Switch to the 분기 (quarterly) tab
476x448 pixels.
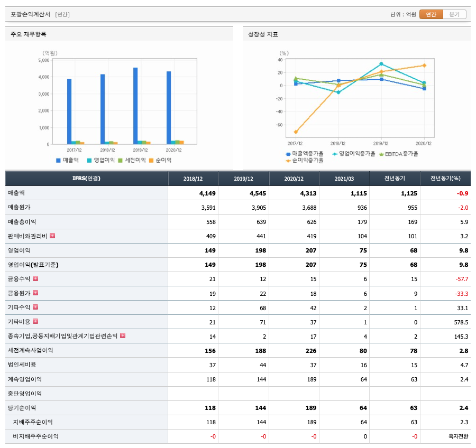(x=454, y=14)
